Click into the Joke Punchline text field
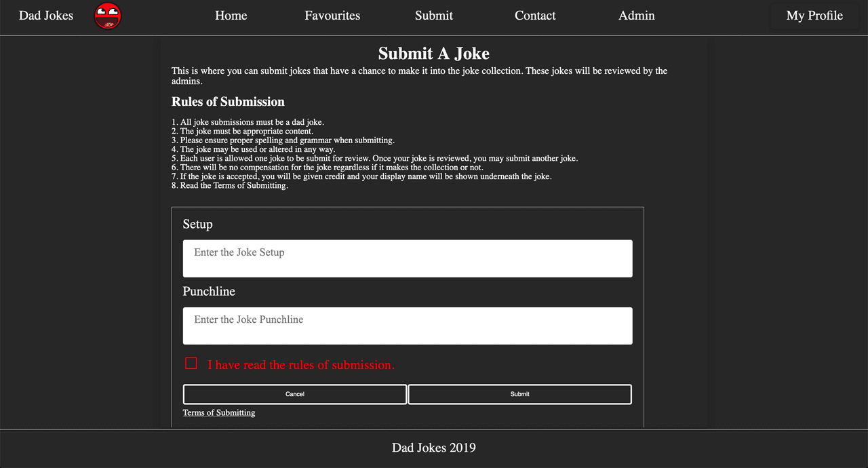This screenshot has width=868, height=468. pos(408,326)
